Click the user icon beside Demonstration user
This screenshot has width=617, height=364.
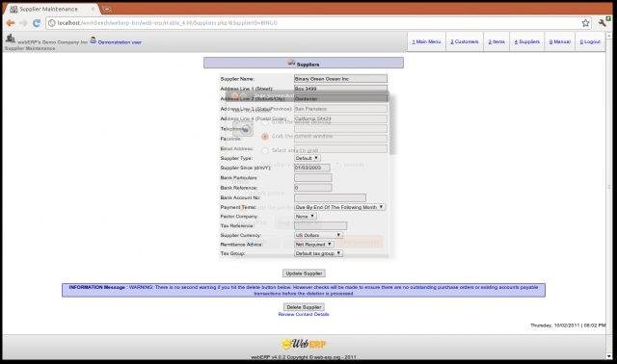pyautogui.click(x=94, y=39)
